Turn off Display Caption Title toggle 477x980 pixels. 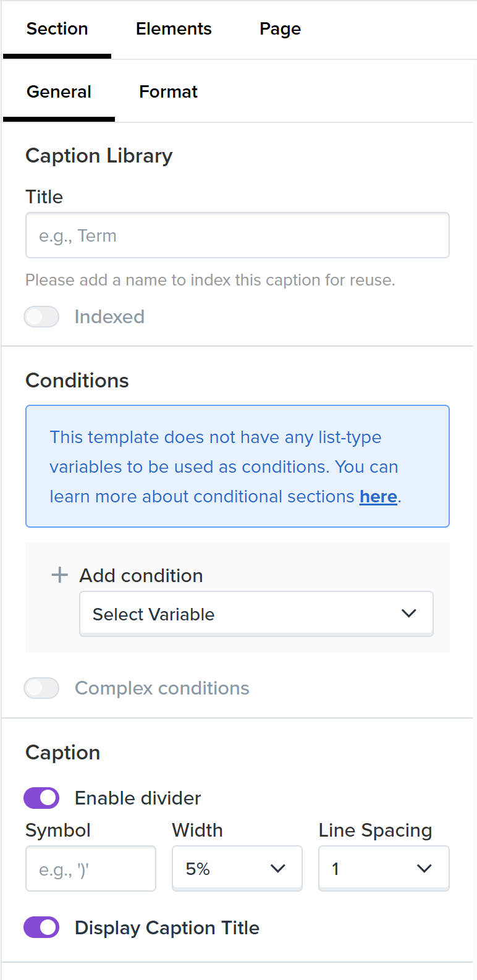tap(41, 928)
